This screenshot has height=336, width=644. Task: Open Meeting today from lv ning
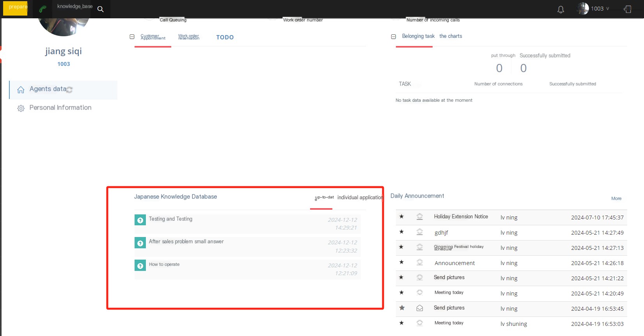[x=449, y=292]
